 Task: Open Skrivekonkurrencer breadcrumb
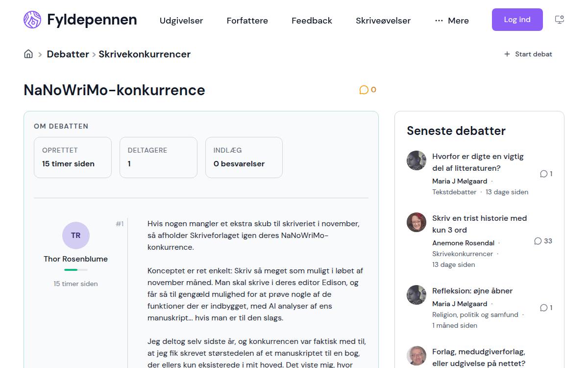145,54
